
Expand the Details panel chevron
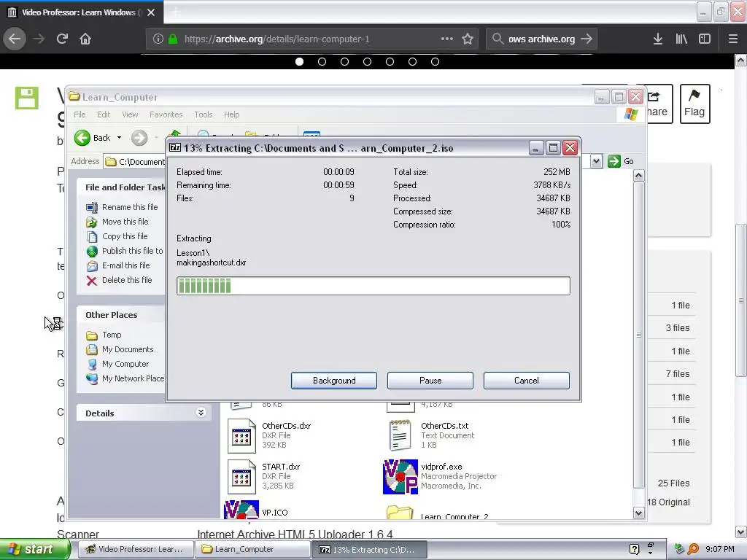pos(201,413)
